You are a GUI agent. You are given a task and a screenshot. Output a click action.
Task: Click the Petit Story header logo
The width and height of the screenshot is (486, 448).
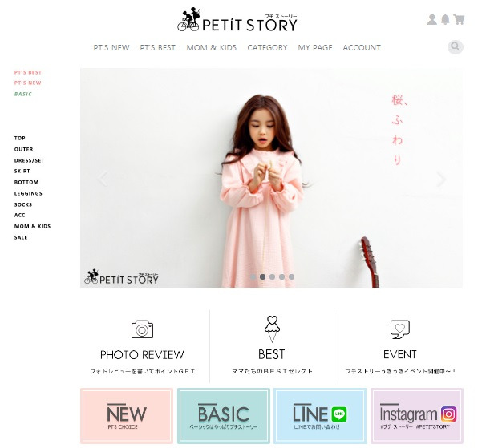point(237,19)
